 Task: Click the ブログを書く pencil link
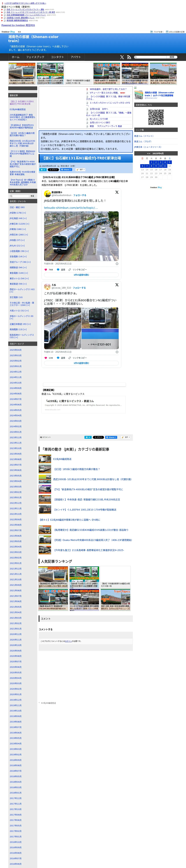(x=157, y=32)
